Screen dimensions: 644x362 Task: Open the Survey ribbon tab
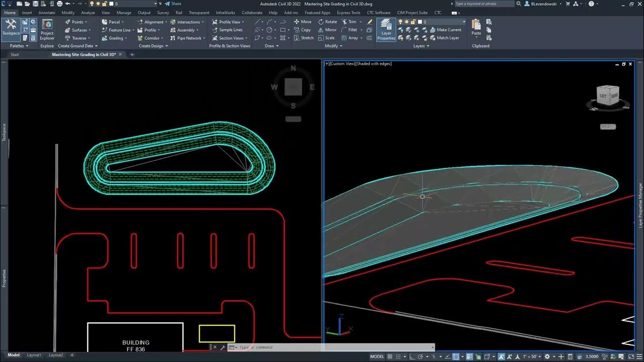[x=163, y=13]
